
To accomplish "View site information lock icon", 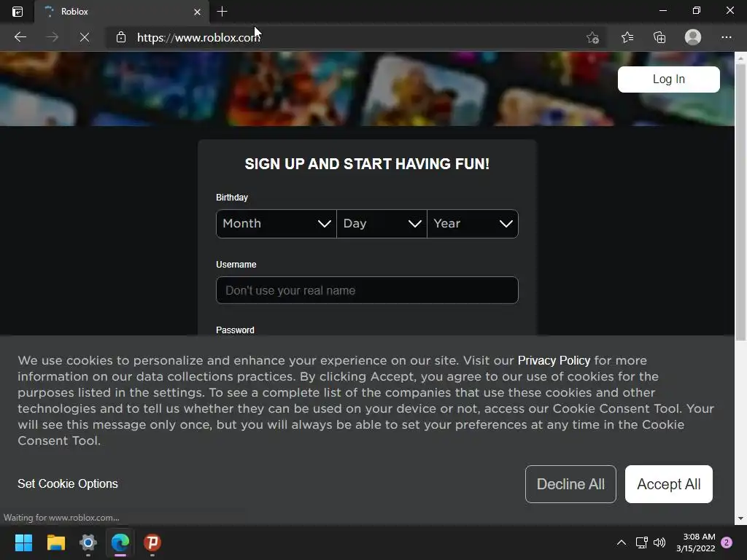I will coord(121,37).
